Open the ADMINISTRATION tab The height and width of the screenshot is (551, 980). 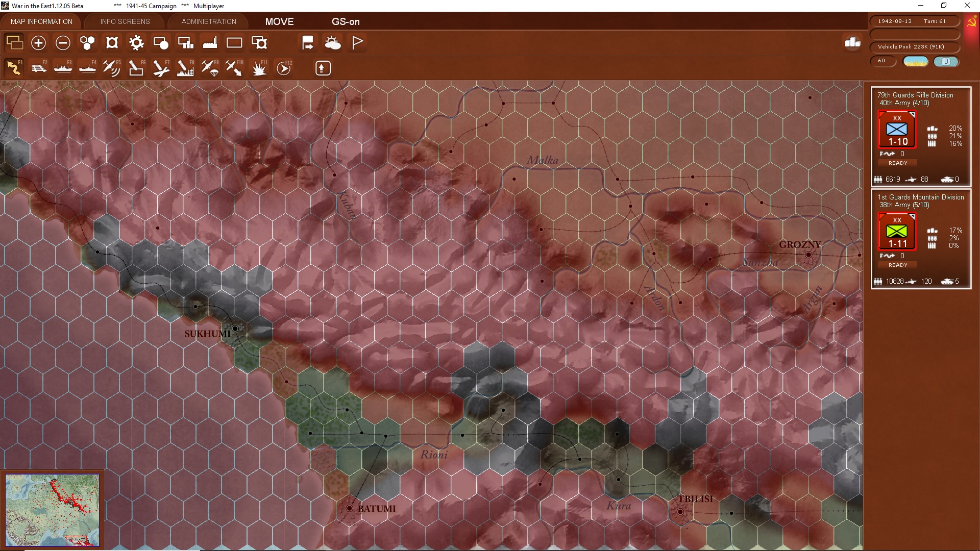coord(209,21)
